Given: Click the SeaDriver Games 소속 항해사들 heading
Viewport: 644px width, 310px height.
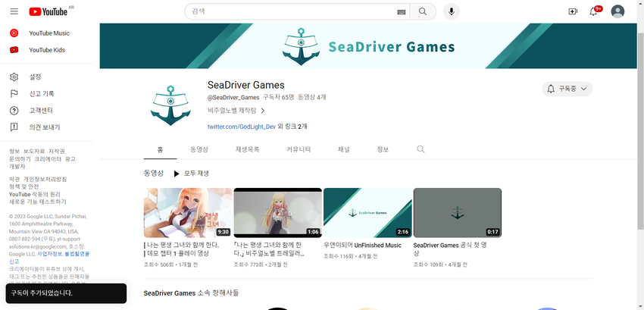Looking at the screenshot, I should (x=192, y=293).
